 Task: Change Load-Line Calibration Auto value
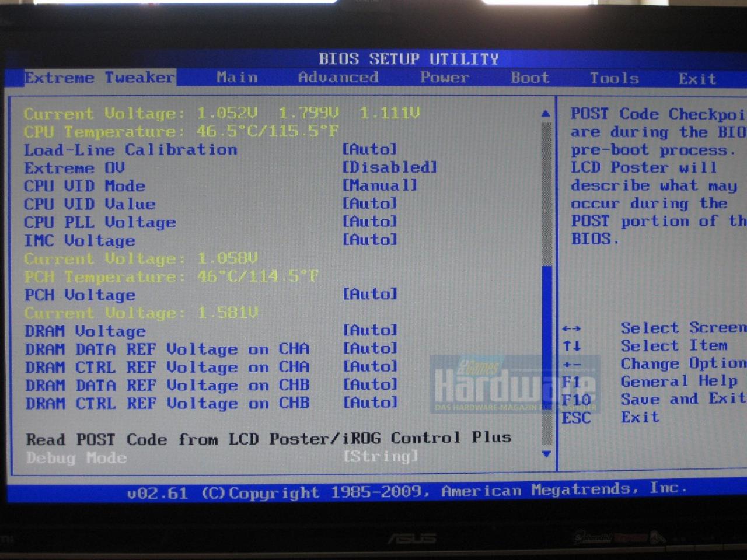point(369,149)
